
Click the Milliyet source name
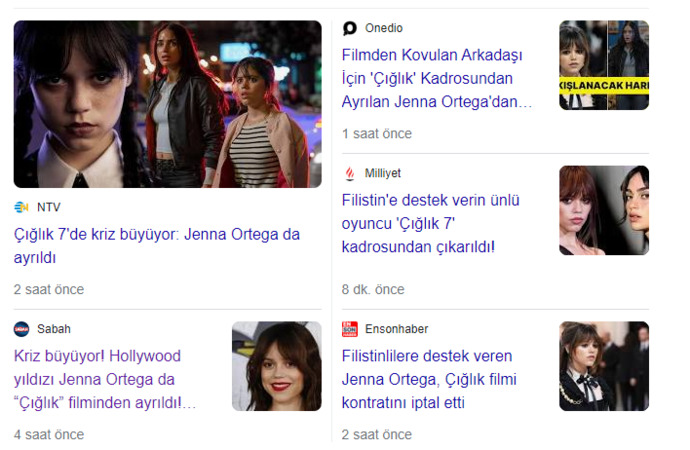pos(383,173)
